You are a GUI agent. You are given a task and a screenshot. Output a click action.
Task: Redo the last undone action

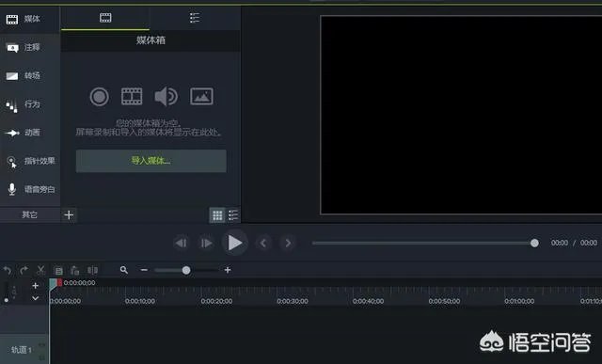pyautogui.click(x=24, y=270)
